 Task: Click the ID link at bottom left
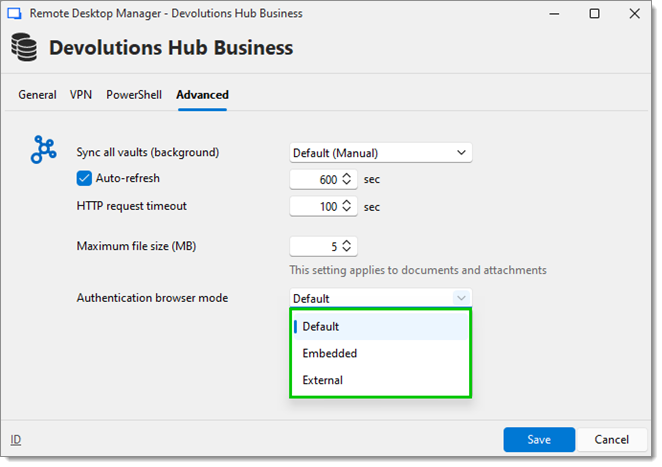click(16, 440)
